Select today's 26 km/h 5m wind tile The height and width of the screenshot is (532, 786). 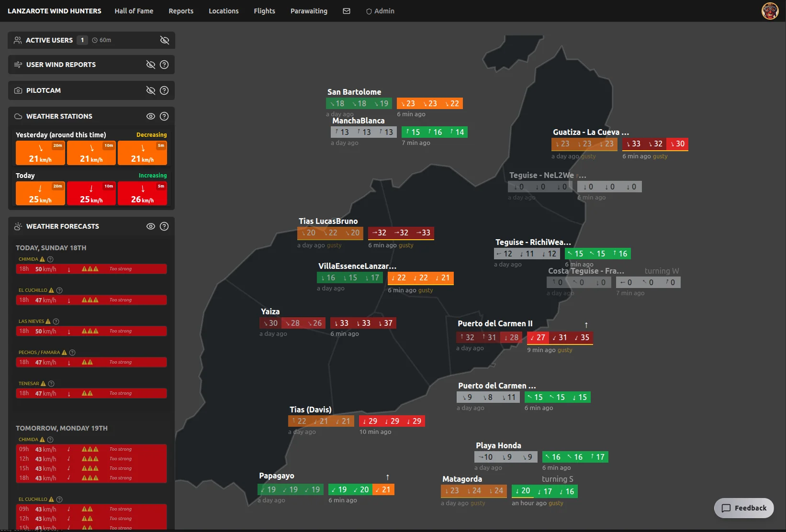pyautogui.click(x=142, y=193)
